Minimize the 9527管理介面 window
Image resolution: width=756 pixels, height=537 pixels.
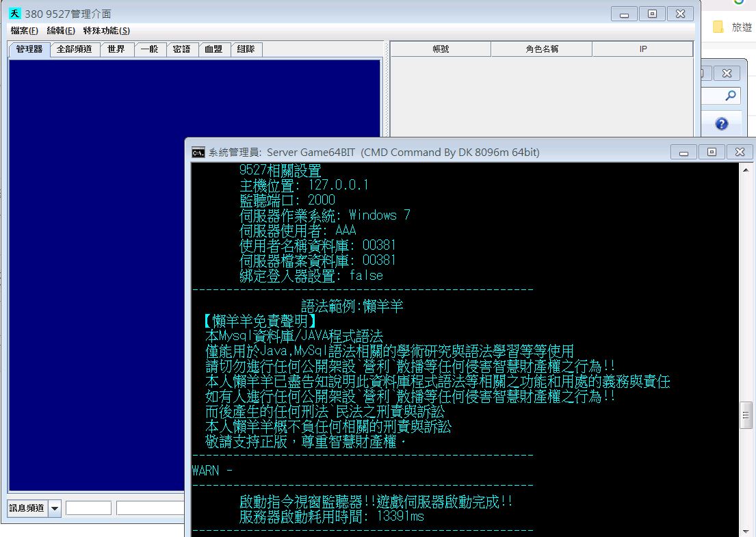(625, 14)
